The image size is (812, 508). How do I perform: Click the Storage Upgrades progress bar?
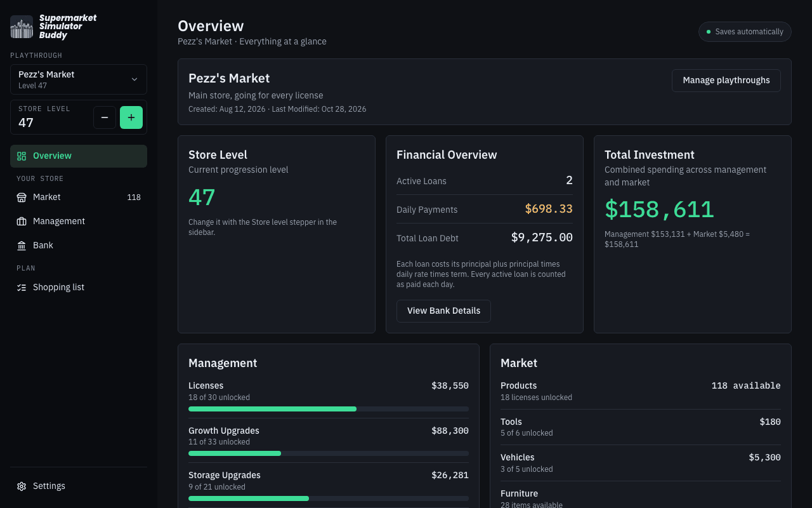(x=329, y=498)
